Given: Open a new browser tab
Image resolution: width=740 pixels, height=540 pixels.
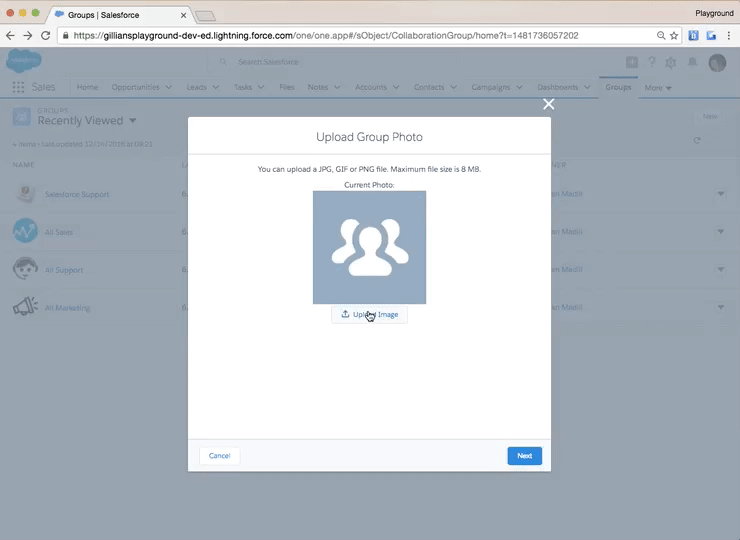Looking at the screenshot, I should pyautogui.click(x=205, y=16).
